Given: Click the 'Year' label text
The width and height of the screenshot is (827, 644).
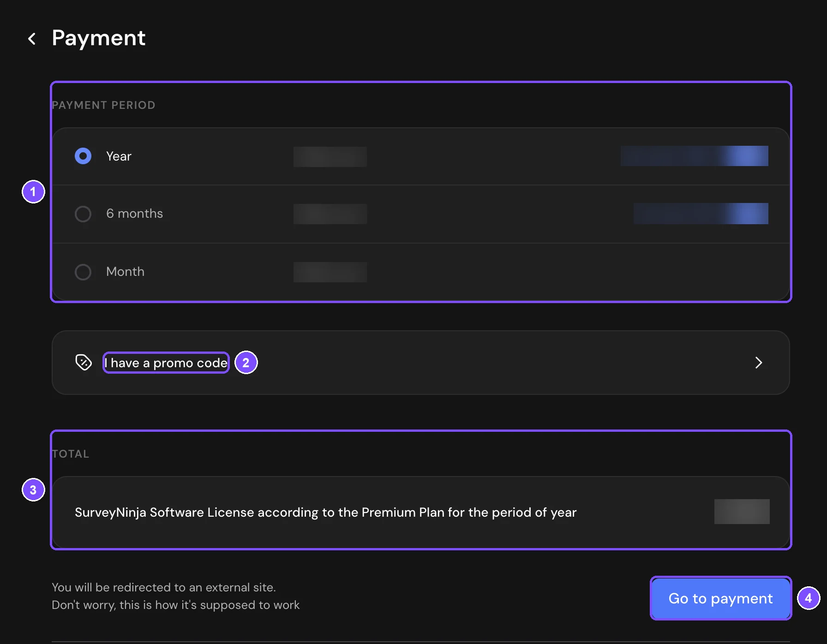Looking at the screenshot, I should (x=119, y=156).
